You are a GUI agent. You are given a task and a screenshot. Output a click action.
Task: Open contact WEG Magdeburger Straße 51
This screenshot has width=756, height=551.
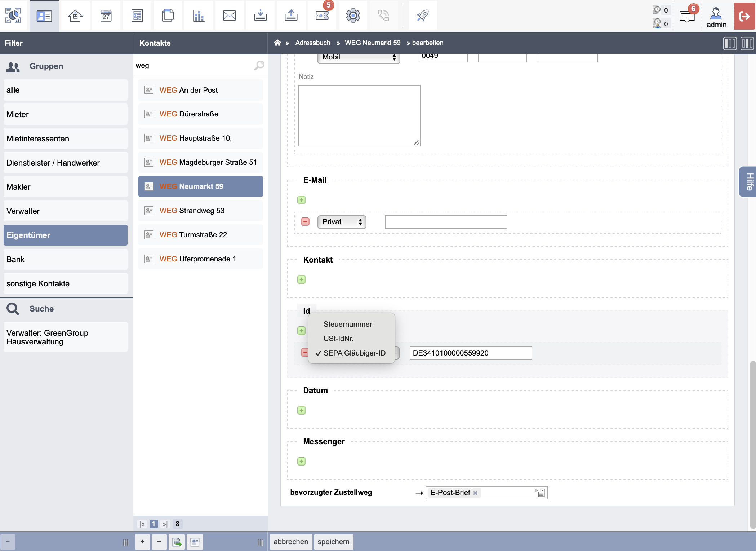coord(201,162)
